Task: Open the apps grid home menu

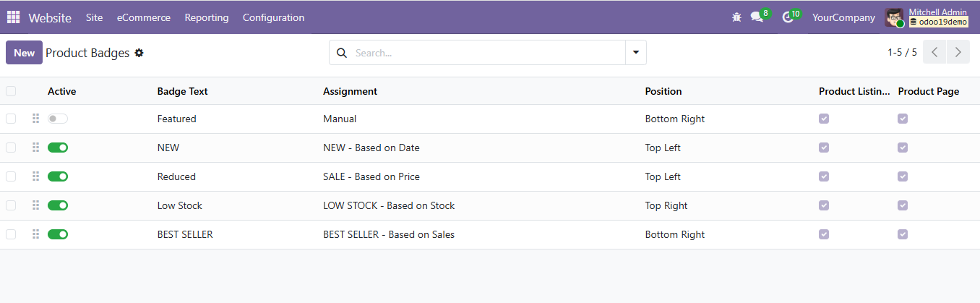Action: [14, 17]
